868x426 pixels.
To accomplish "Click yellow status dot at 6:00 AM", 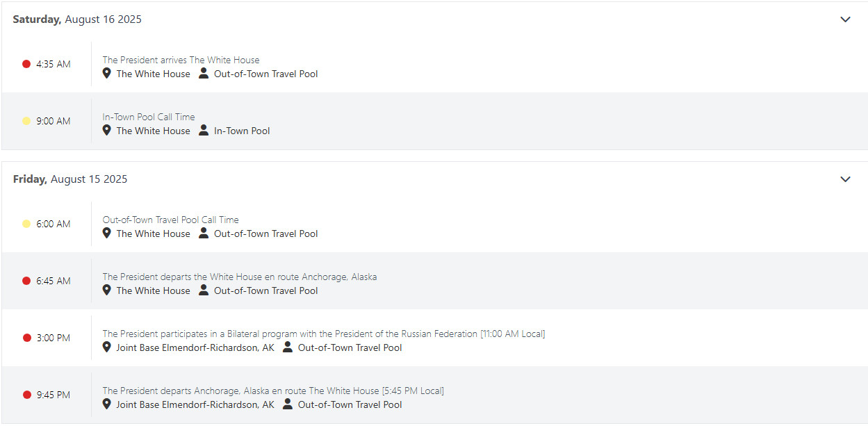I will [26, 224].
